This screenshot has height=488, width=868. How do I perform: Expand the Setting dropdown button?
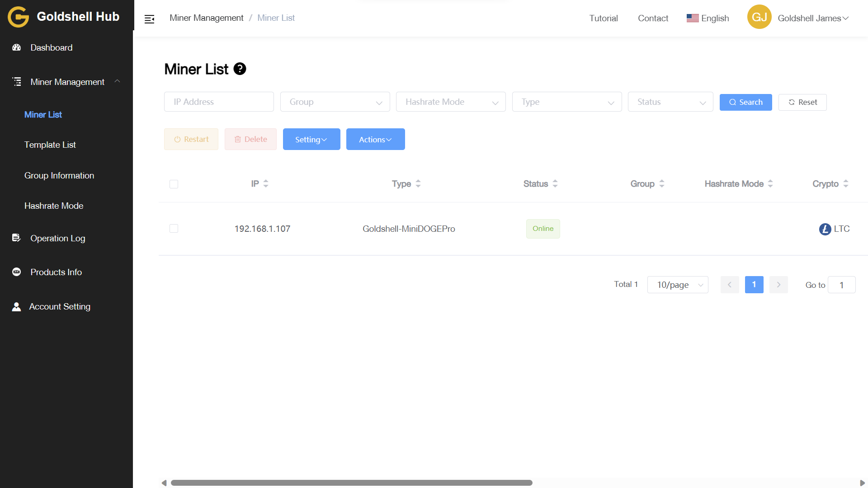click(311, 140)
